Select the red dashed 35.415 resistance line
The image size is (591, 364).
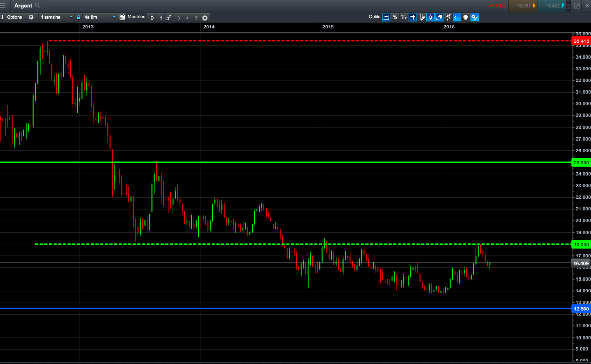pos(309,41)
